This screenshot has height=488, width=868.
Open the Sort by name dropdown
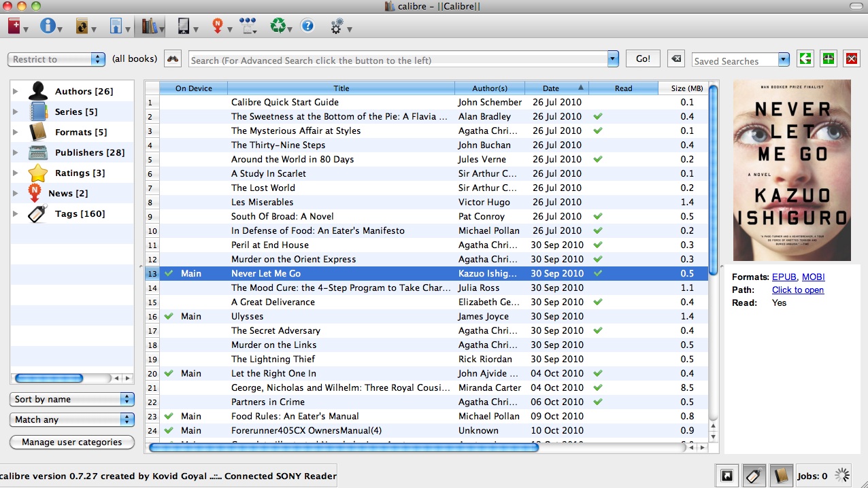pyautogui.click(x=72, y=399)
